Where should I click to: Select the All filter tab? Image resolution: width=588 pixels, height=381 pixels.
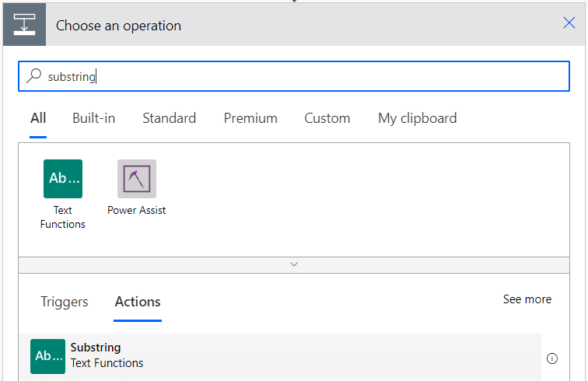click(38, 118)
